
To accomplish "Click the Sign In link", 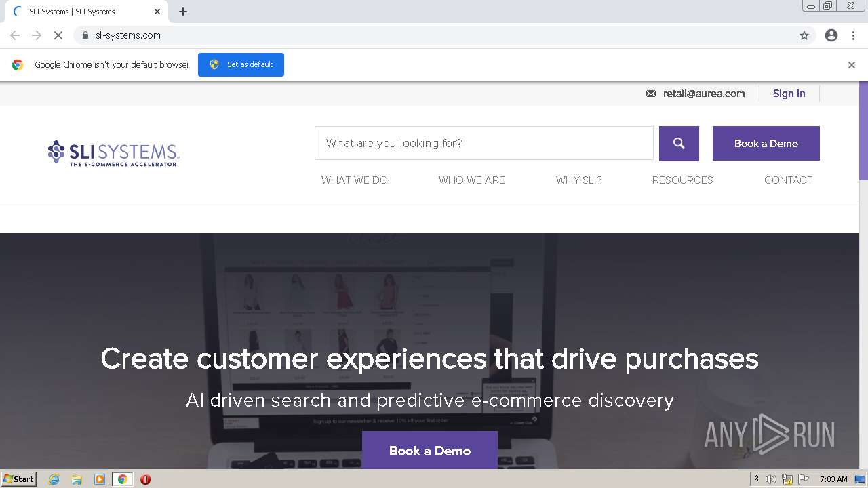I will 789,94.
